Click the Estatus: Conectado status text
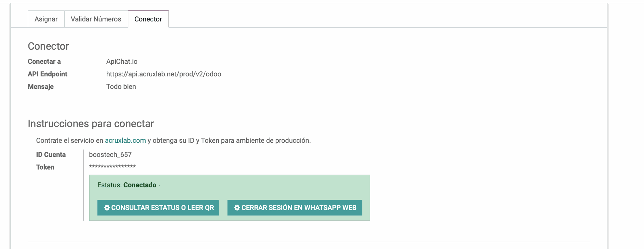Viewport: 644px width, 249px height. click(x=127, y=185)
